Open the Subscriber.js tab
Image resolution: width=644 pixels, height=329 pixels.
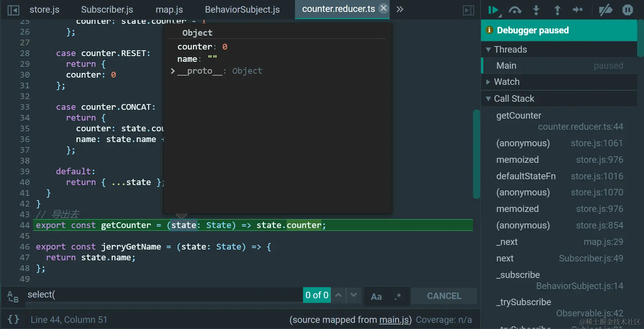(x=107, y=10)
